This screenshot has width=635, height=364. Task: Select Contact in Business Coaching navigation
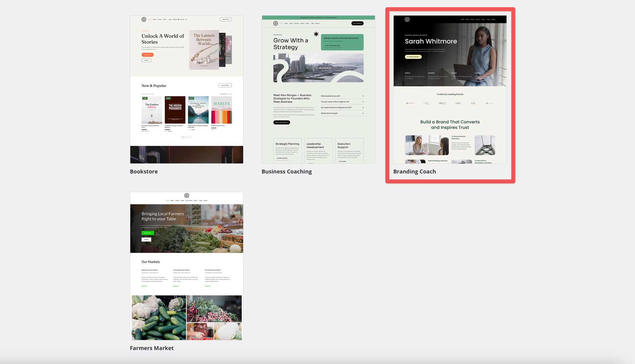point(317,23)
